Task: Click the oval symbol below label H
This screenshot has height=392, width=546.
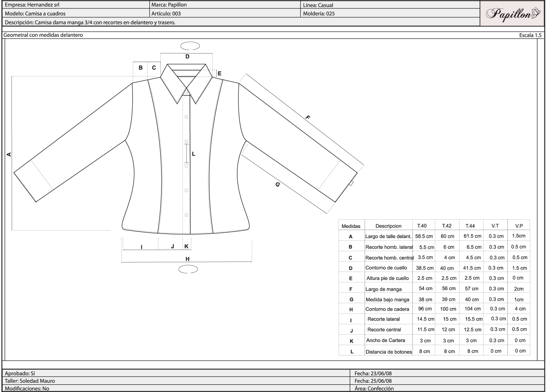Action: click(188, 269)
